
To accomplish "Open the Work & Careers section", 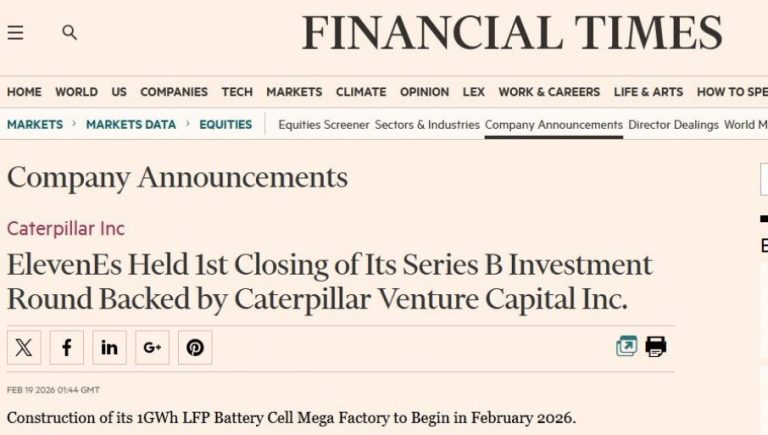I will 549,92.
